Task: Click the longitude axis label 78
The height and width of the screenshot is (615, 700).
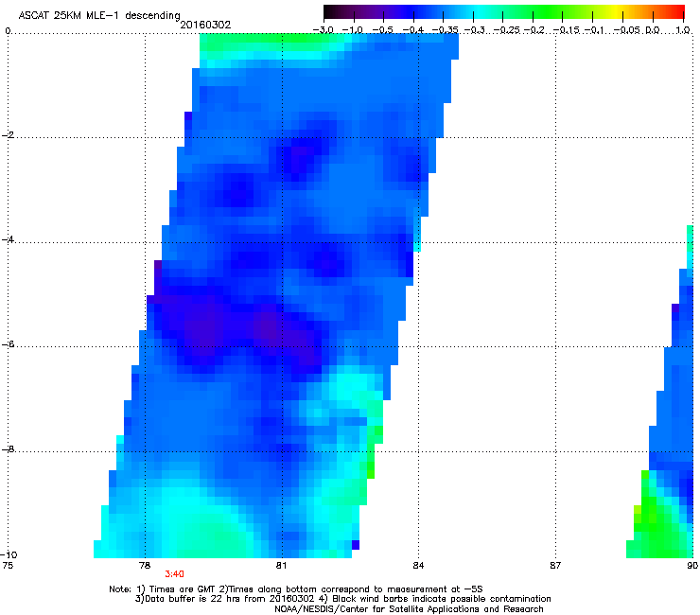Action: tap(145, 566)
